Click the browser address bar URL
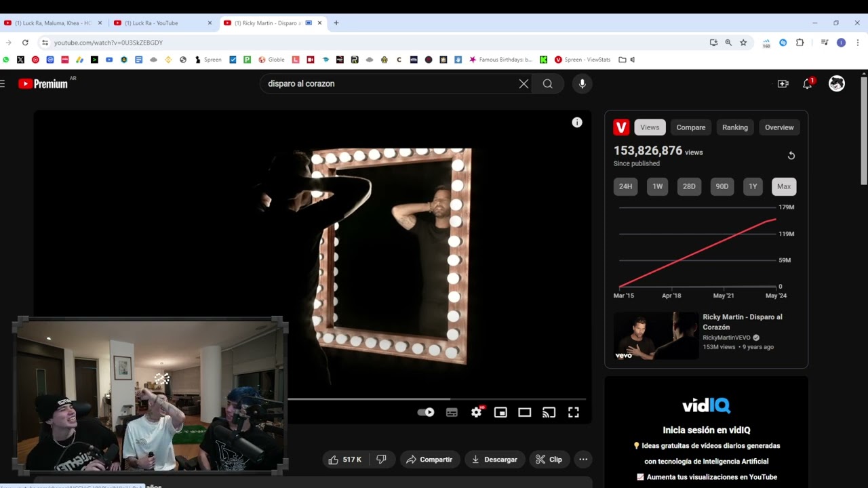This screenshot has width=868, height=488. click(108, 43)
